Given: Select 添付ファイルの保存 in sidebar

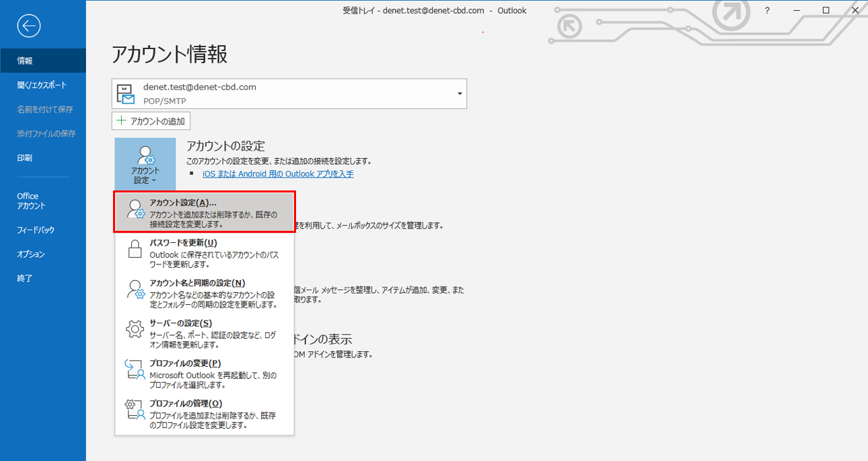Looking at the screenshot, I should (x=43, y=133).
